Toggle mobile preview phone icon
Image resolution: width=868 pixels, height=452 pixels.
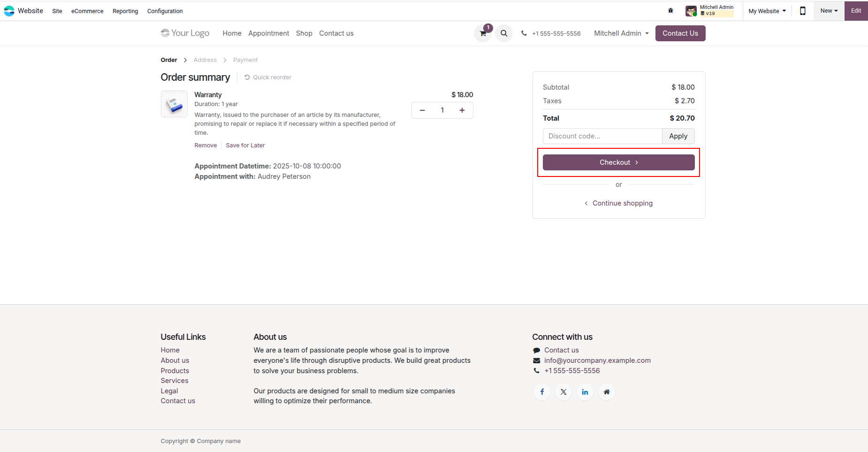[x=803, y=11]
